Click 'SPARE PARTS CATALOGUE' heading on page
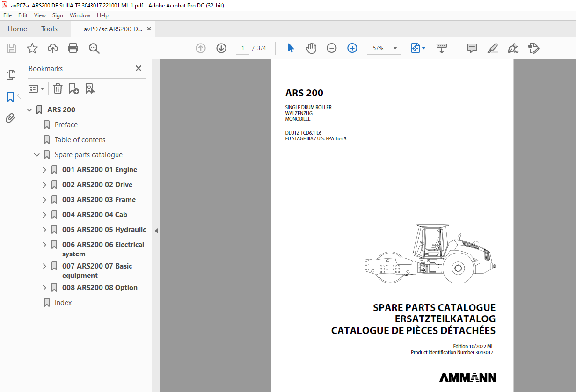The width and height of the screenshot is (576, 392). pyautogui.click(x=434, y=308)
